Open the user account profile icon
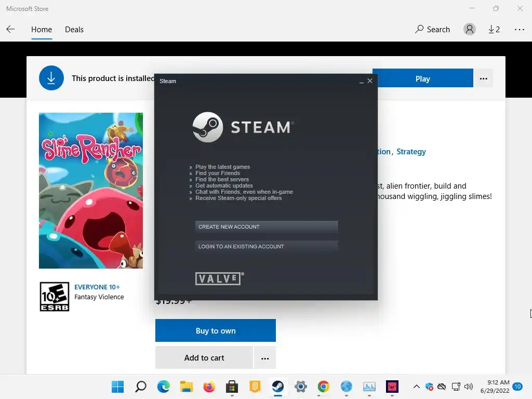This screenshot has width=532, height=399. (470, 29)
